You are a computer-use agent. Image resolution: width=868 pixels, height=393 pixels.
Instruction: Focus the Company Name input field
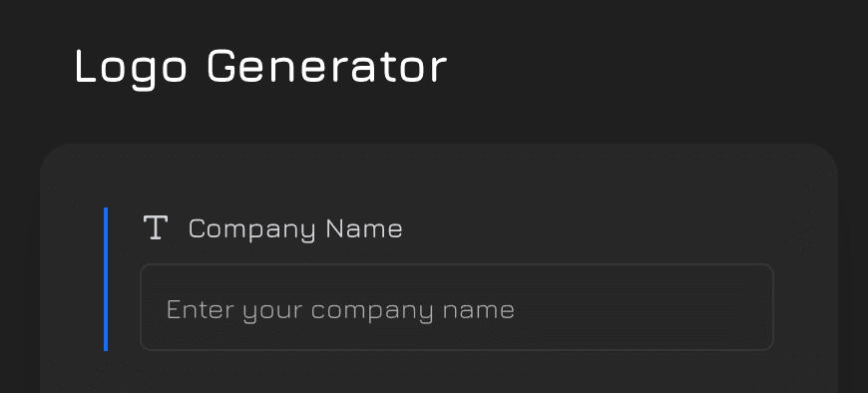457,307
